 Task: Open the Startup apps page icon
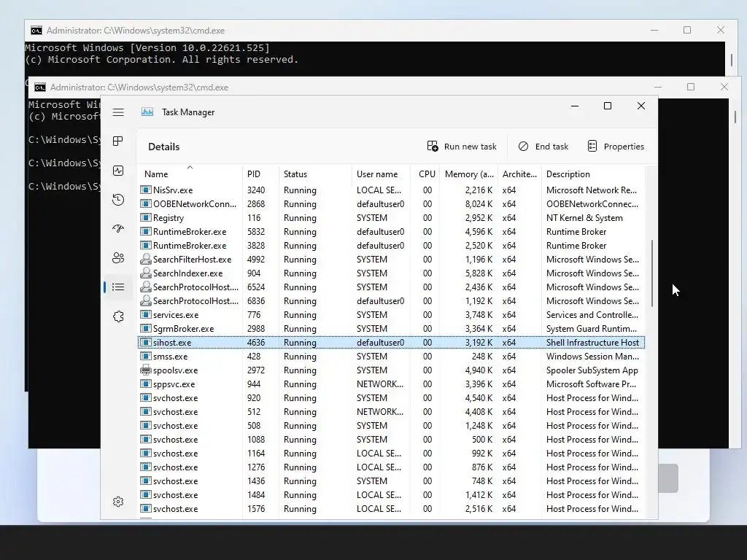coord(118,228)
